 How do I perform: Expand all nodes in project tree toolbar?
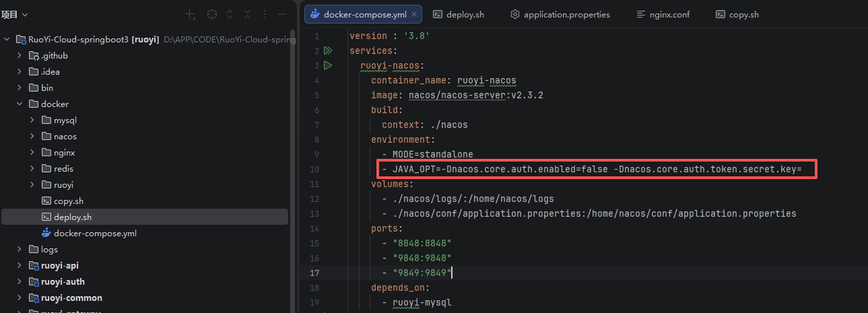click(230, 14)
